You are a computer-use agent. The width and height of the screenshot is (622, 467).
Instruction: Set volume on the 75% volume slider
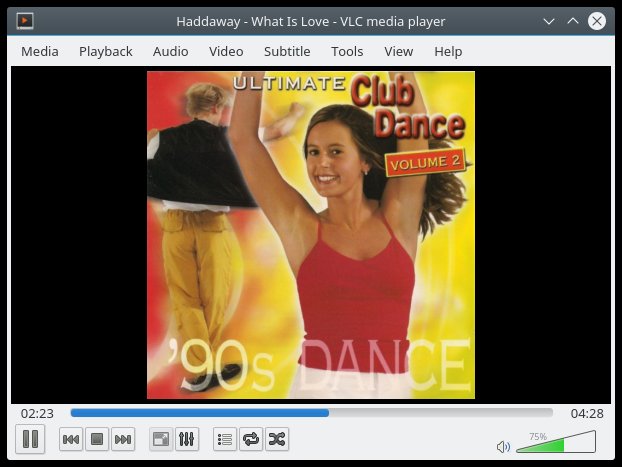[x=556, y=442]
